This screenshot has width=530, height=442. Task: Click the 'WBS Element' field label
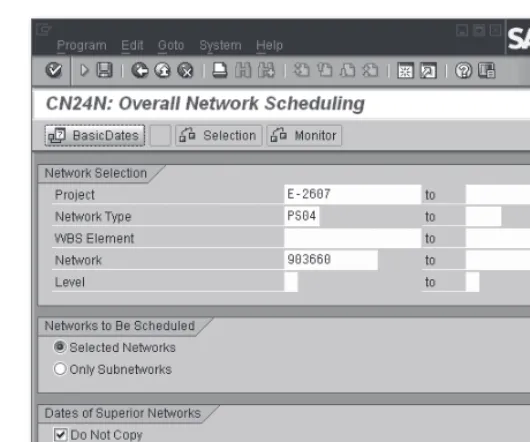pos(94,238)
